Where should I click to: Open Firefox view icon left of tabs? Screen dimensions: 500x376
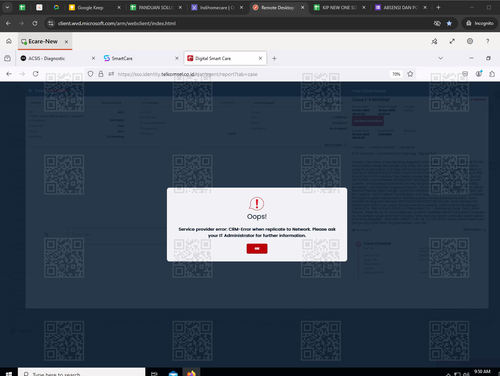click(7, 58)
